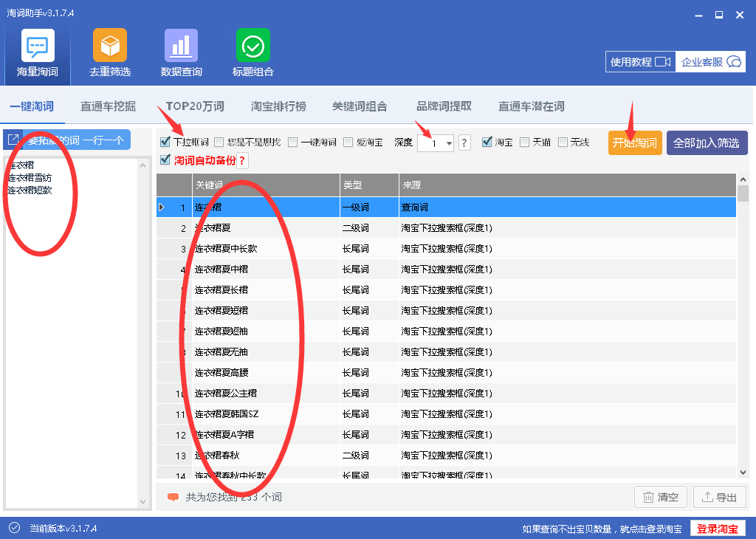Screen dimensions: 756x539
Task: Switch to the 直通车挖掘 tab
Action: pos(108,106)
